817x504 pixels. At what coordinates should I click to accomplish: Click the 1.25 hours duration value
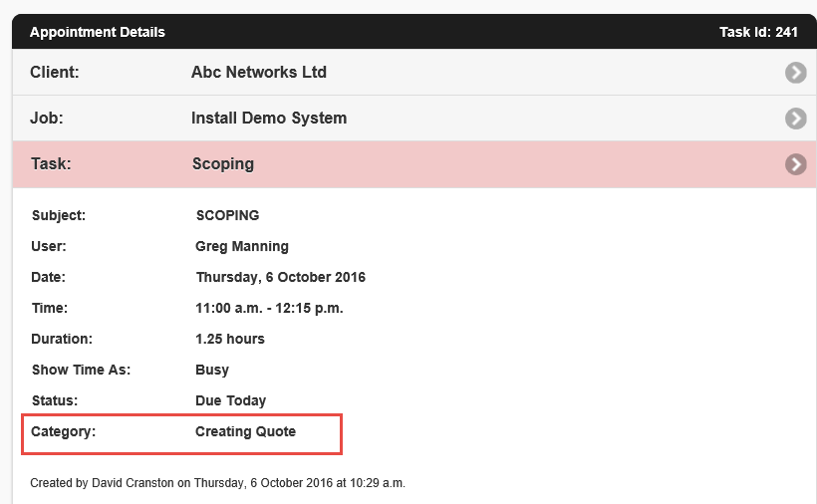(x=230, y=339)
